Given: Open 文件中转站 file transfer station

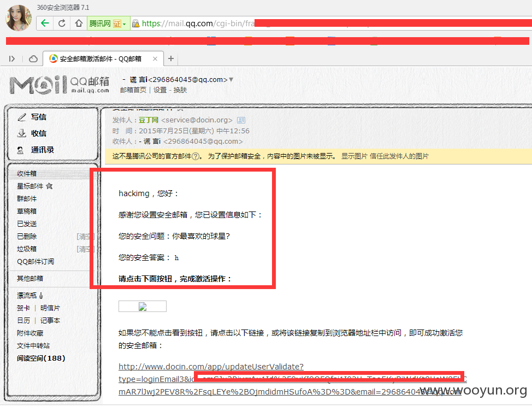Looking at the screenshot, I should point(33,345).
